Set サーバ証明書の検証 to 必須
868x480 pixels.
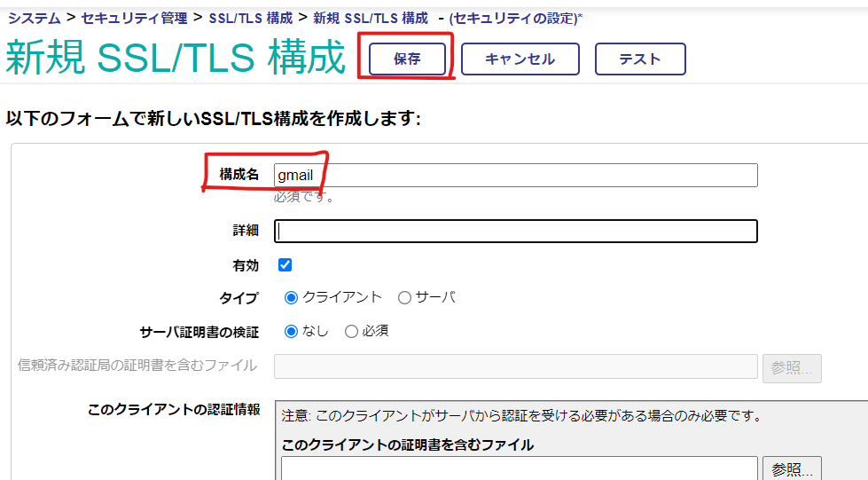click(351, 332)
